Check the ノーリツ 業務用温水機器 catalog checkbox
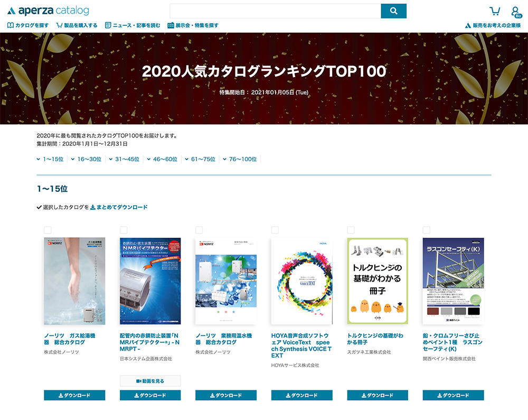 [x=199, y=230]
